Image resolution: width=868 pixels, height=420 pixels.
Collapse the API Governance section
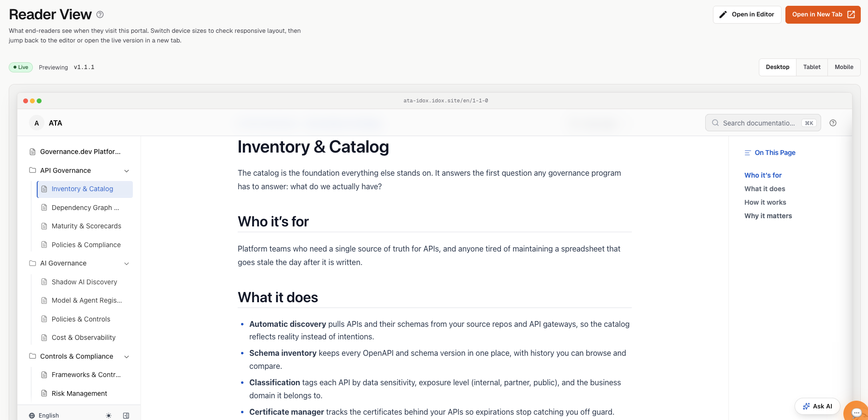pos(127,171)
